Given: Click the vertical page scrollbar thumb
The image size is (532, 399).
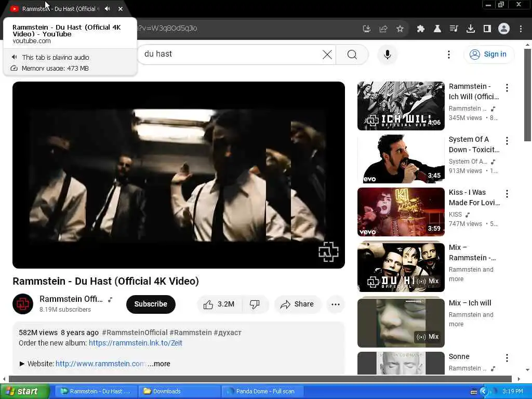Looking at the screenshot, I should coord(527,95).
